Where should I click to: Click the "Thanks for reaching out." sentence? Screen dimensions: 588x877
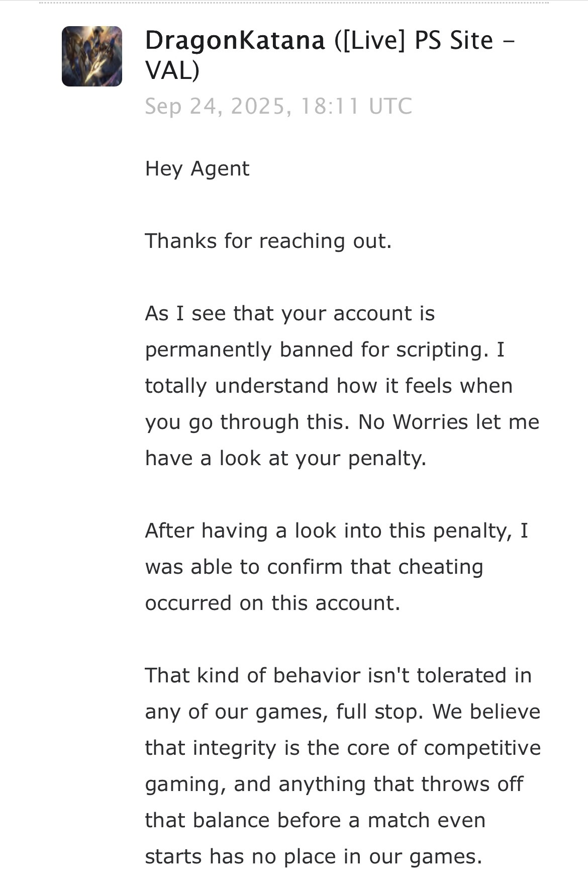pos(268,241)
